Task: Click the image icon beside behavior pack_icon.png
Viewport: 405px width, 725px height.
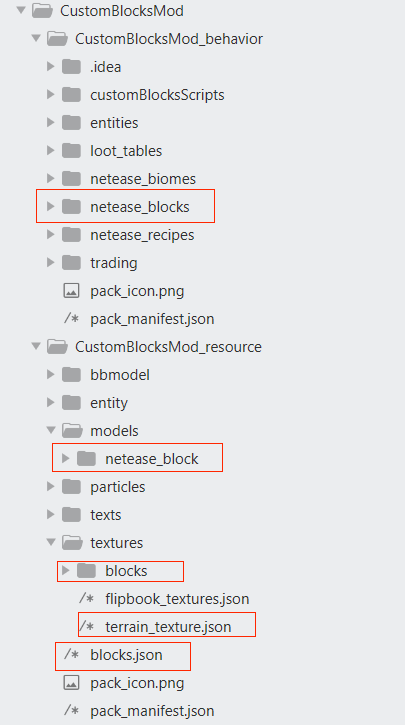Action: (x=71, y=291)
